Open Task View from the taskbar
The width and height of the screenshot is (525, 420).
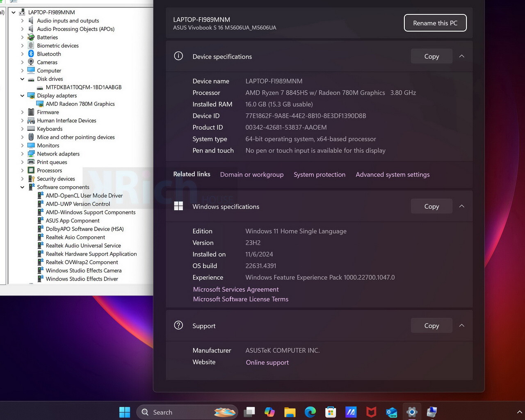pyautogui.click(x=249, y=412)
